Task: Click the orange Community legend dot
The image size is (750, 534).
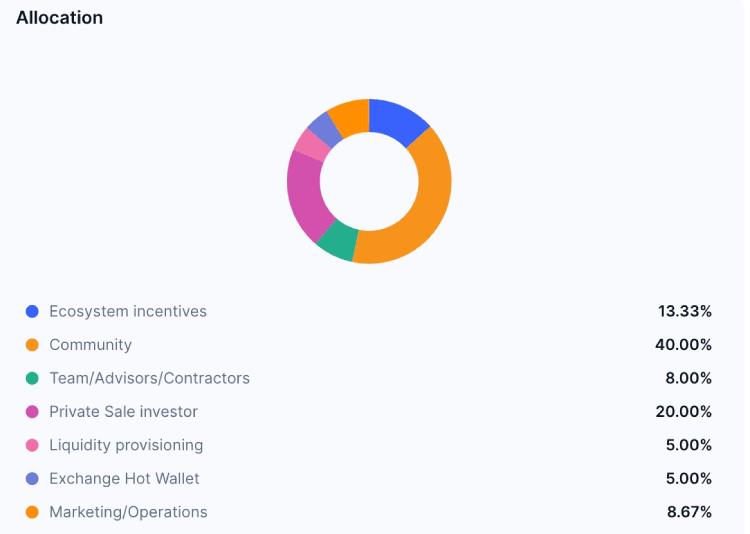Action: [x=32, y=345]
